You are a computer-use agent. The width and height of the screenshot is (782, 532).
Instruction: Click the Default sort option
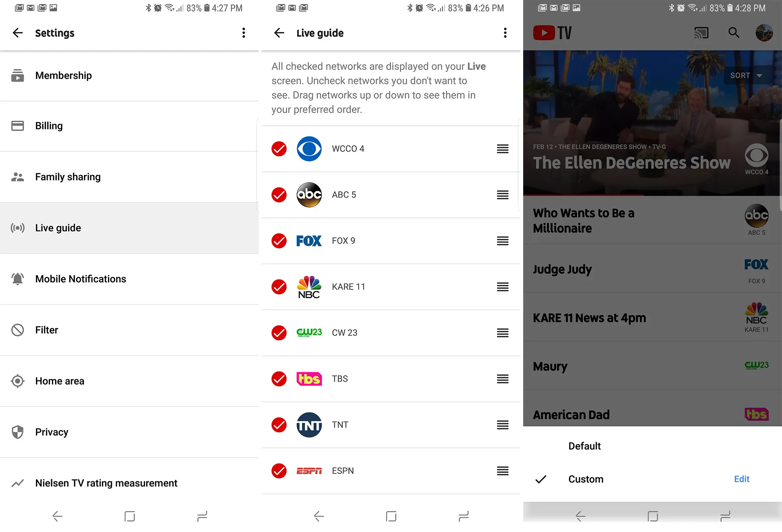[584, 445]
